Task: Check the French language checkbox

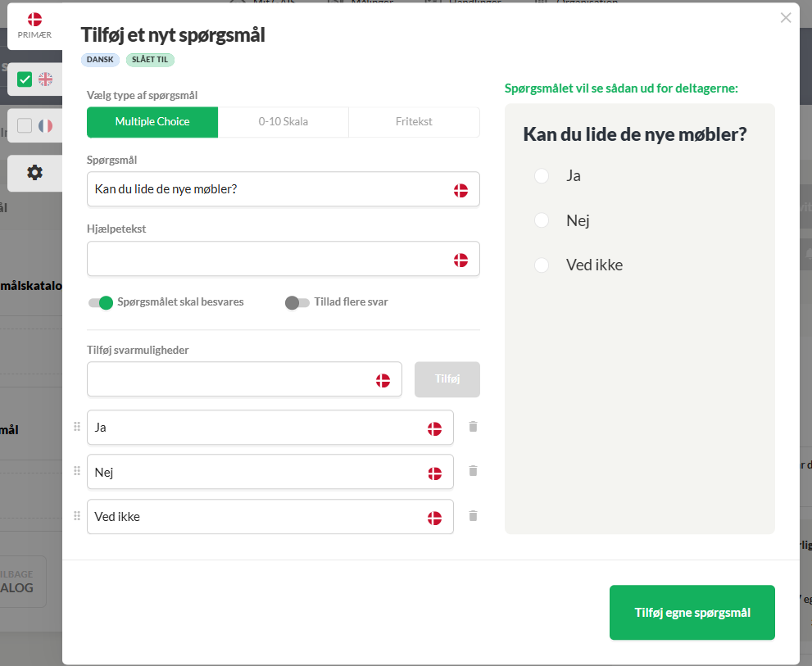Action: point(25,126)
